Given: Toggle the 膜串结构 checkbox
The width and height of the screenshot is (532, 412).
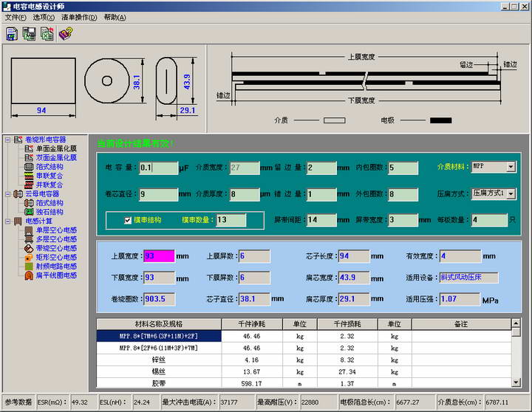Looking at the screenshot, I should click(x=128, y=220).
